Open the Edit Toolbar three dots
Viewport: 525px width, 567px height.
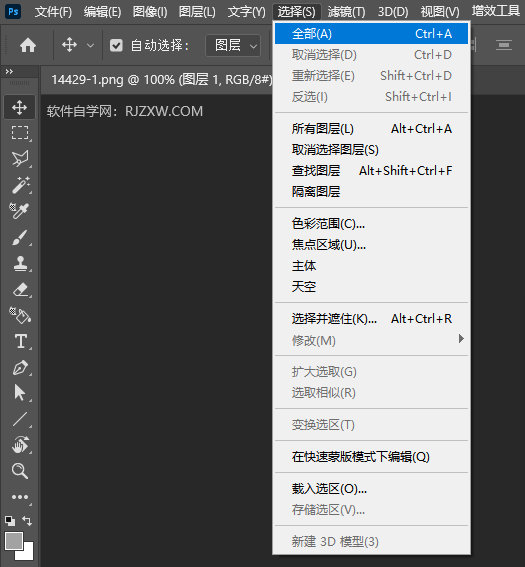point(20,497)
